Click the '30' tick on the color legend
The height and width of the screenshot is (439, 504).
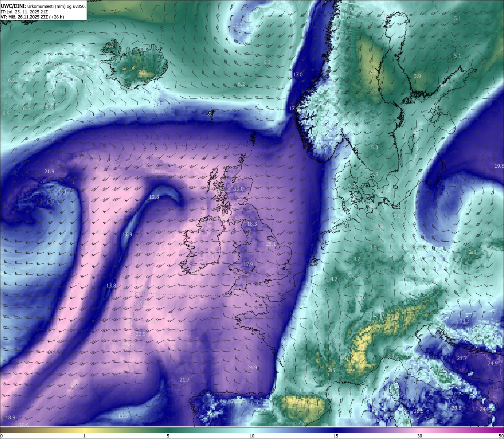click(420, 436)
